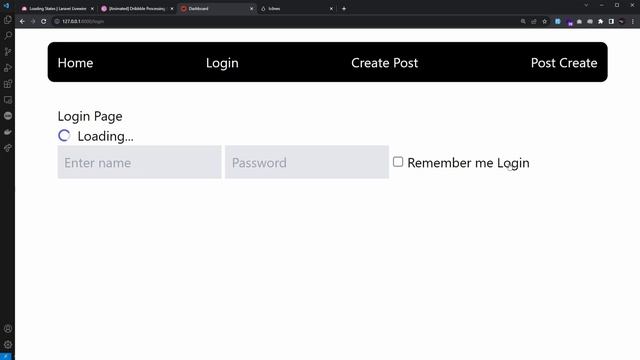Open the extensions puzzle-piece icon
The image size is (640, 360).
600,21
